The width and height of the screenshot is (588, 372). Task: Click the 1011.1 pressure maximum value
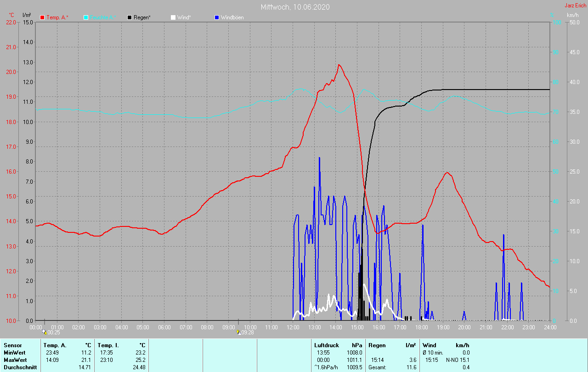[x=354, y=360]
